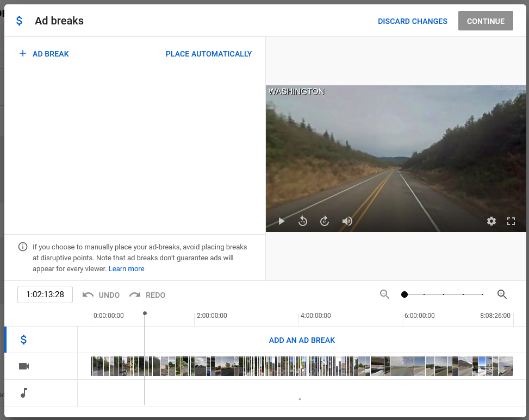Click the redo arrow icon
Screen dimensions: 529x420
(x=135, y=295)
